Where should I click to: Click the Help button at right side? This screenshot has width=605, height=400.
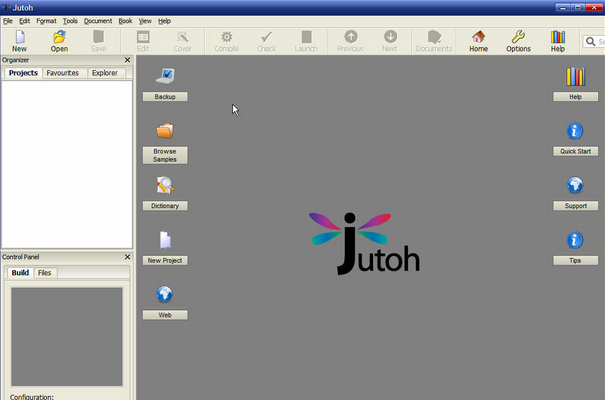(x=576, y=97)
